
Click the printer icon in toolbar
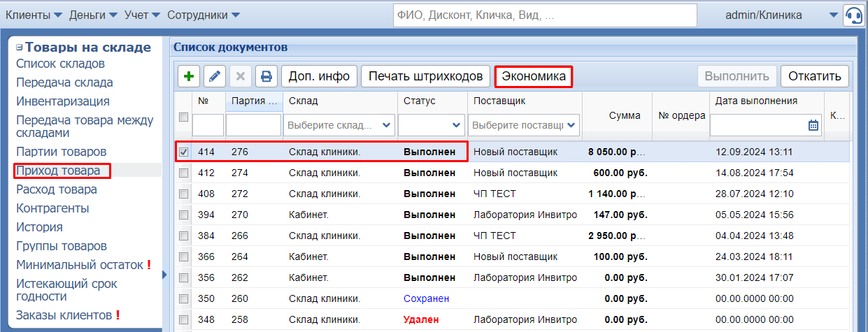pyautogui.click(x=266, y=76)
